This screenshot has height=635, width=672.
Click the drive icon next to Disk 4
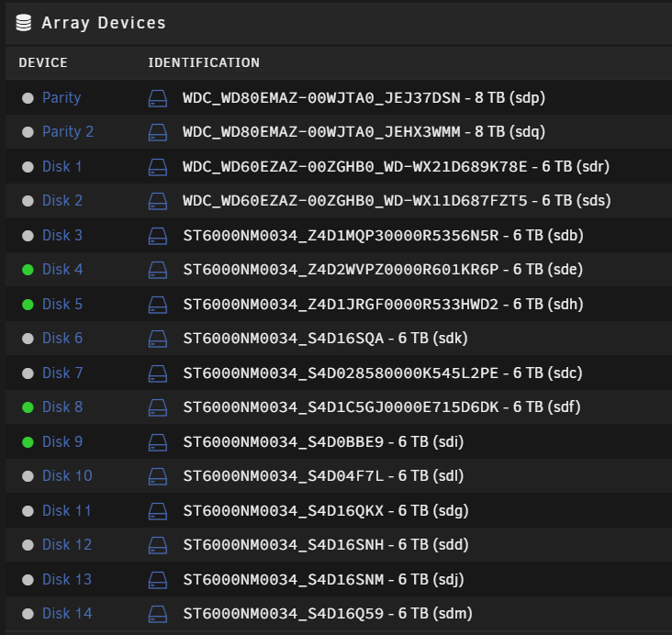click(x=158, y=270)
